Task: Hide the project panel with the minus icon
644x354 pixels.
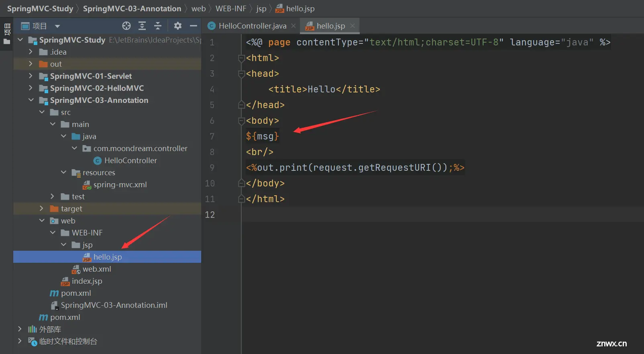Action: point(194,26)
